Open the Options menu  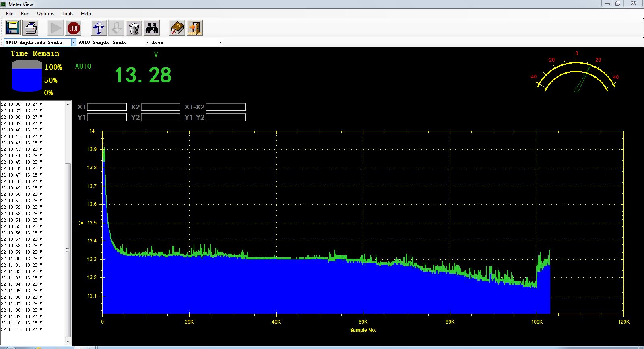click(45, 14)
